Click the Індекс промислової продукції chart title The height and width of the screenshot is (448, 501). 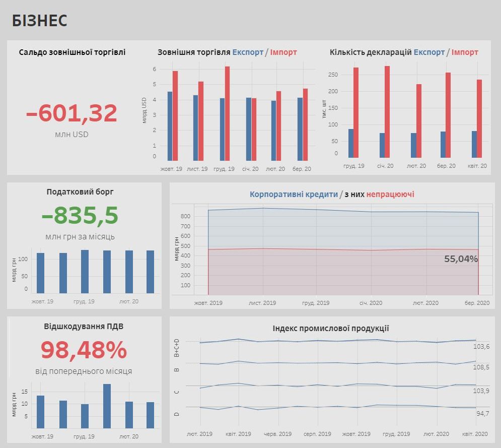pyautogui.click(x=330, y=329)
